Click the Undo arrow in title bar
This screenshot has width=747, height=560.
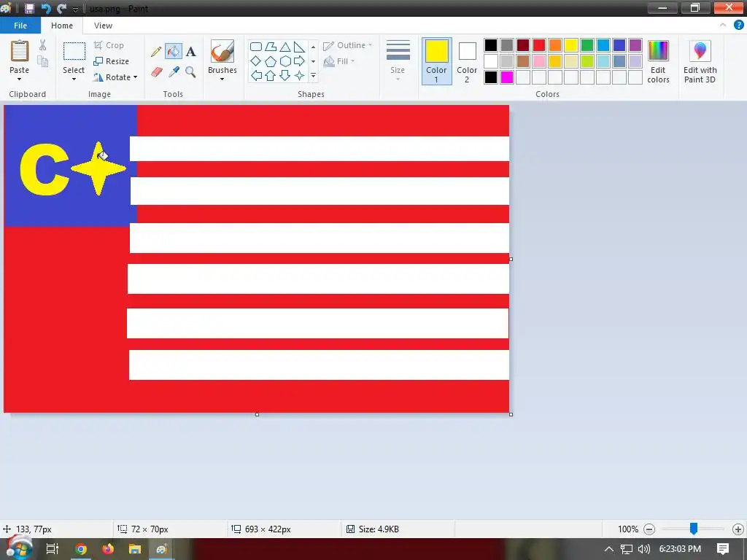(x=46, y=9)
